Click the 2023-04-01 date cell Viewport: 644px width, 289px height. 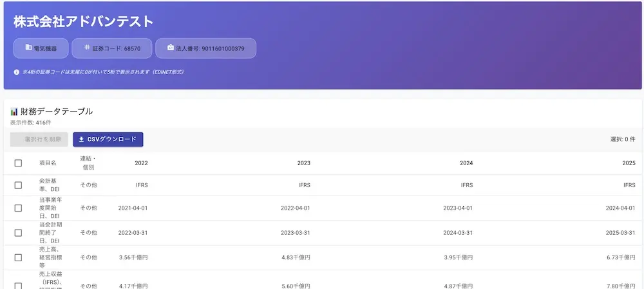(x=458, y=208)
